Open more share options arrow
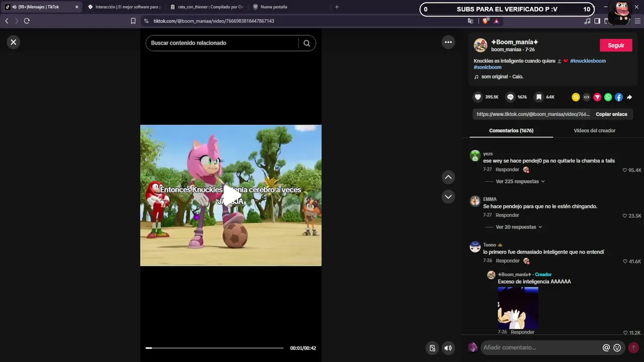The width and height of the screenshot is (644, 362). pyautogui.click(x=629, y=97)
